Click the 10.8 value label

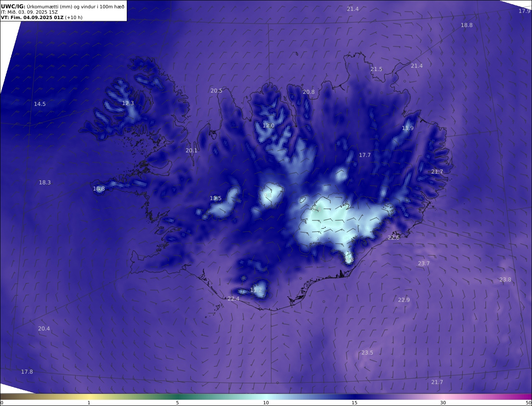pos(99,189)
